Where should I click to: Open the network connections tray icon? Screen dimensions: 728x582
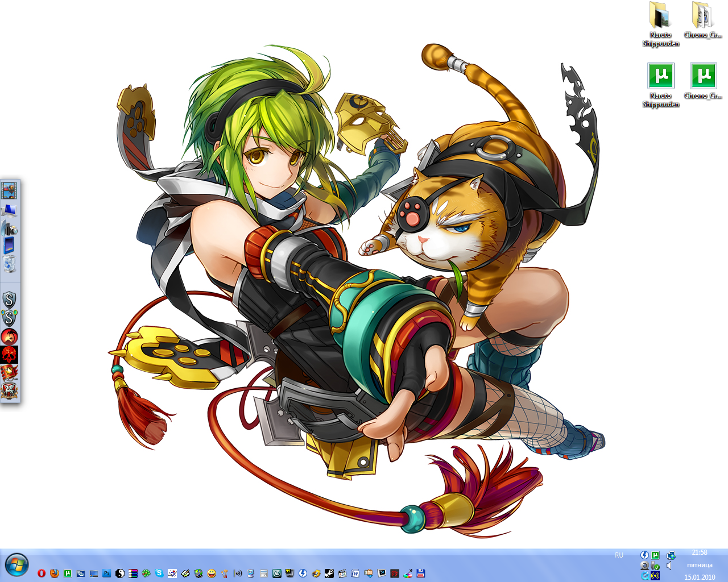coord(671,555)
